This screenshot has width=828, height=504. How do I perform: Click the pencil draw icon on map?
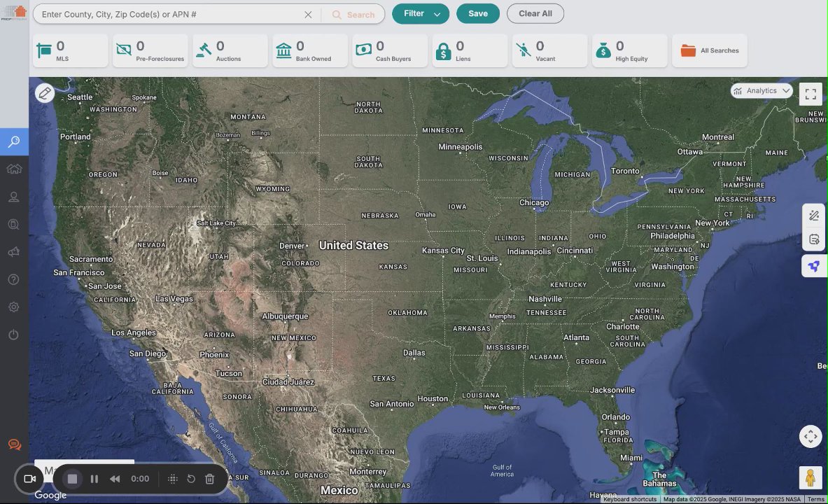[45, 94]
